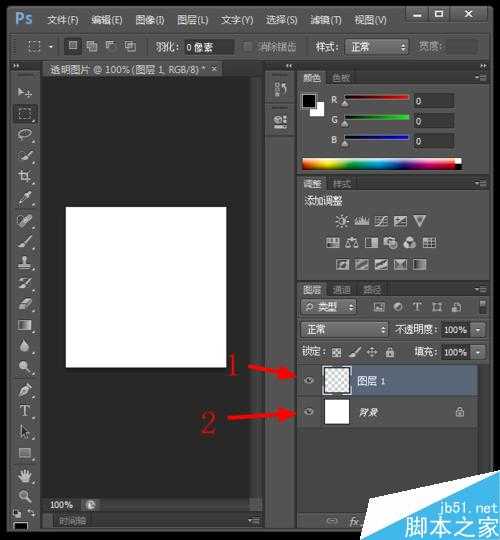Hide the 图层 1 layer visibility

coord(309,380)
